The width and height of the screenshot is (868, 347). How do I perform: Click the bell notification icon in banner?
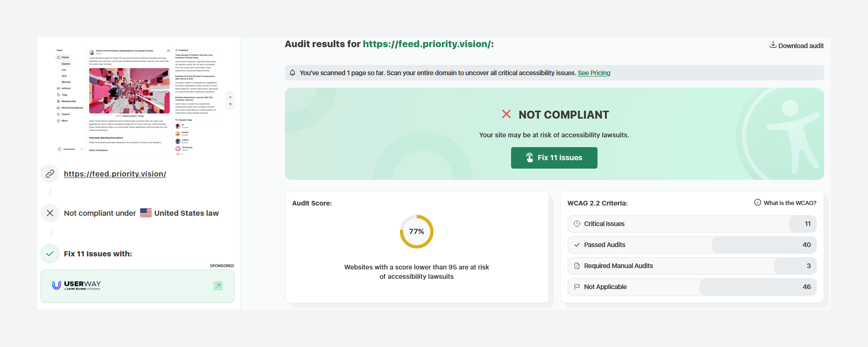[292, 73]
